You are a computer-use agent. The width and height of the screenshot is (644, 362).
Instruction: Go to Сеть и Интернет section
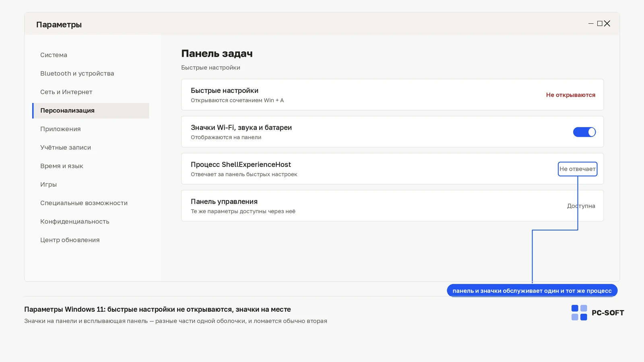[66, 92]
